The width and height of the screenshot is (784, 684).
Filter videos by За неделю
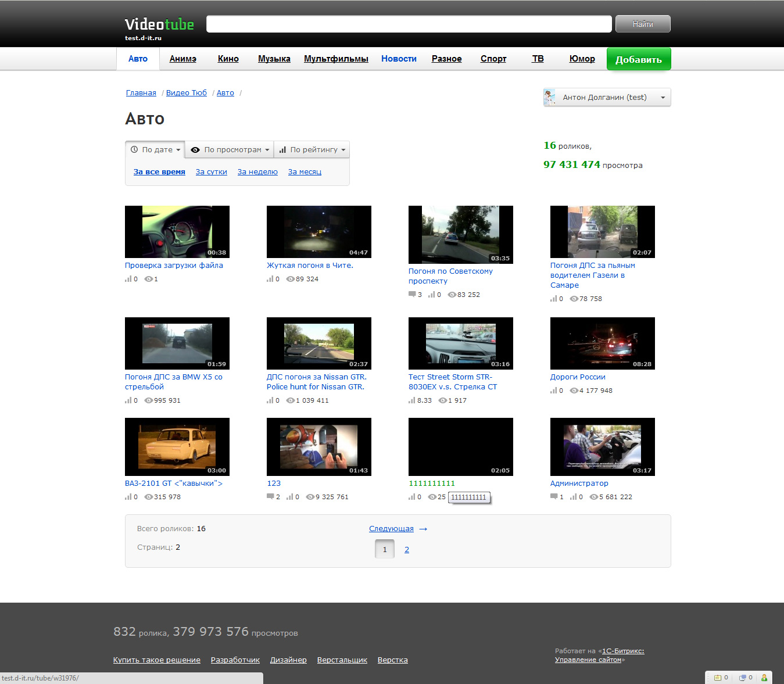[x=257, y=172]
